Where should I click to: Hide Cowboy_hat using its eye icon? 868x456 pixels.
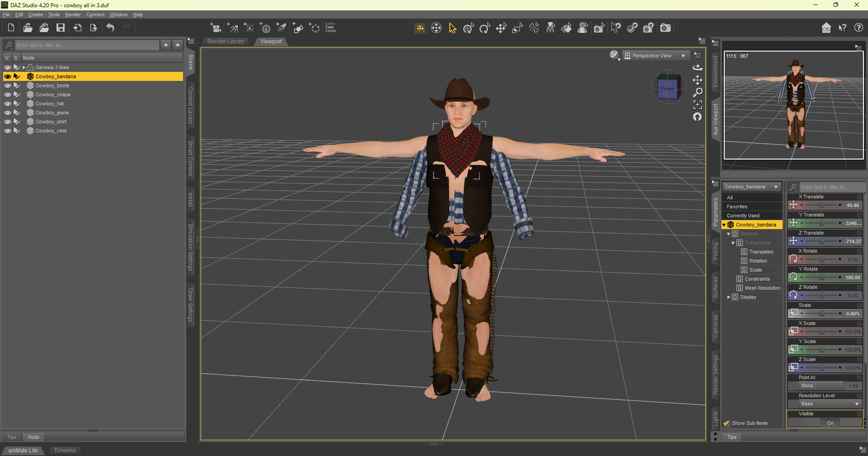[8, 103]
